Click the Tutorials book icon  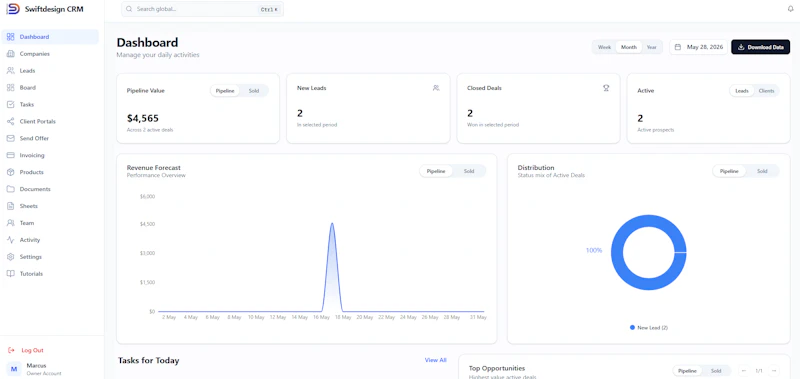[10, 273]
